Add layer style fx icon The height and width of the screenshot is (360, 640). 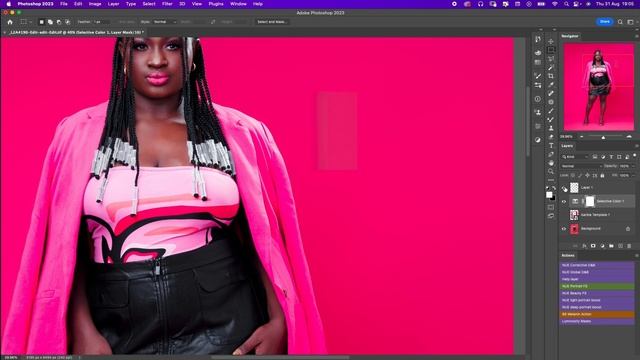point(584,246)
